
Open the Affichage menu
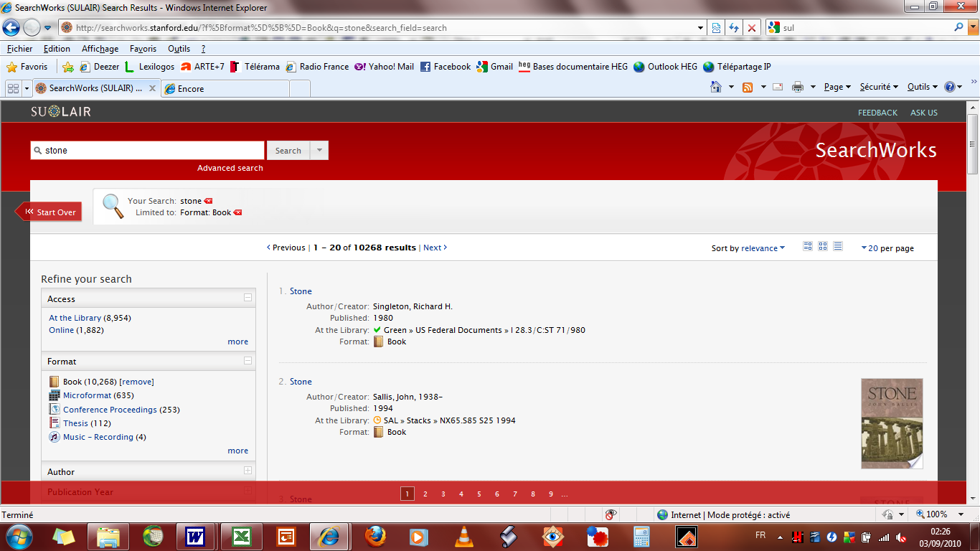point(100,49)
